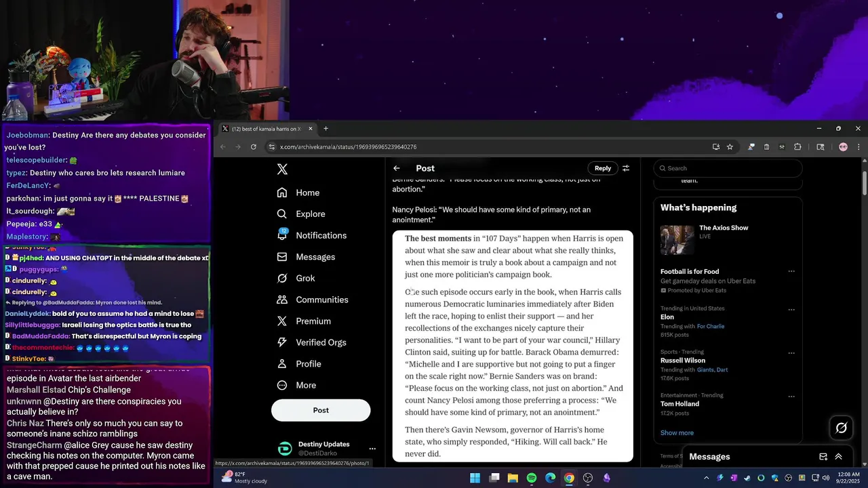This screenshot has width=868, height=488.
Task: Click the Reply button in post header
Action: tap(603, 168)
